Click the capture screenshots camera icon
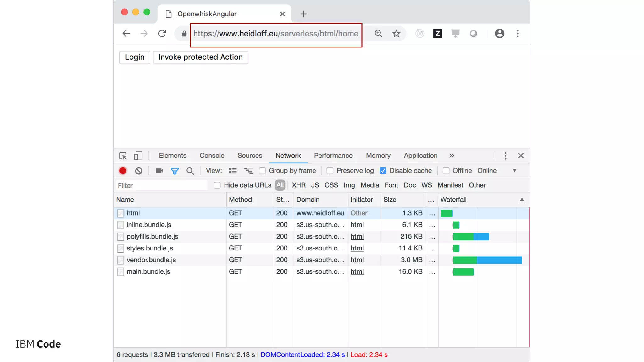Image resolution: width=644 pixels, height=362 pixels. 159,171
